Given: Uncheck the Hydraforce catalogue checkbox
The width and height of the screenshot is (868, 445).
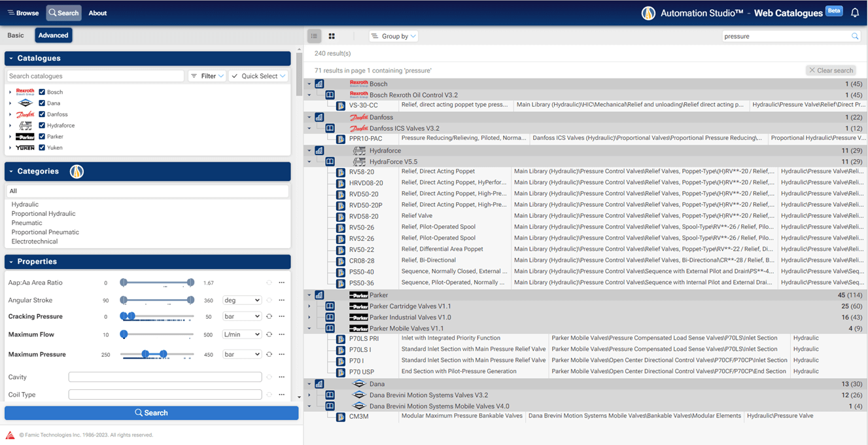Looking at the screenshot, I should tap(42, 126).
